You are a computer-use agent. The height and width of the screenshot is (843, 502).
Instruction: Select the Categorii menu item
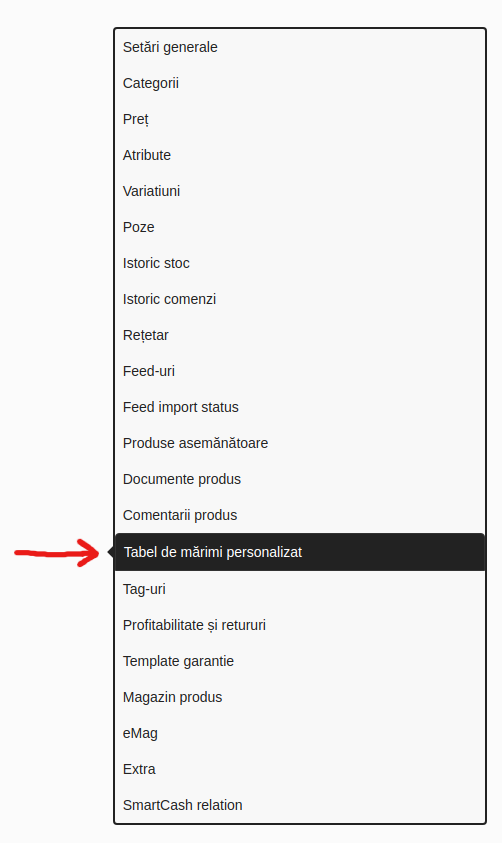coord(299,83)
